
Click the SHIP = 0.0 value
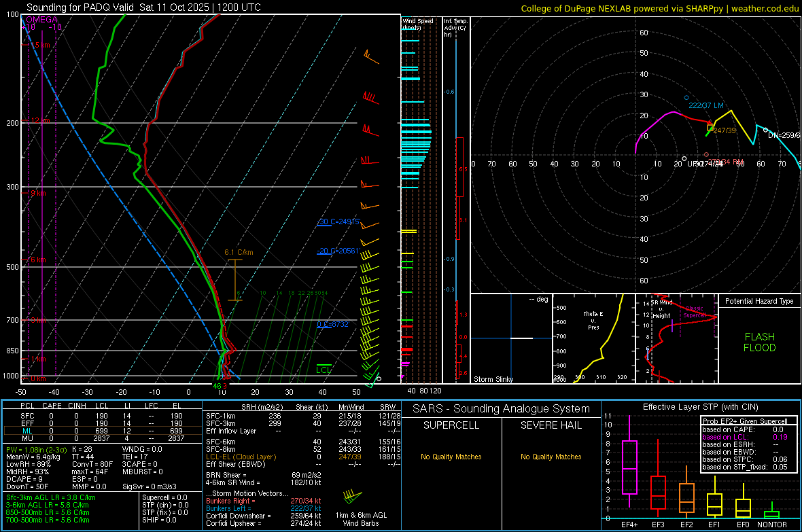(x=159, y=520)
